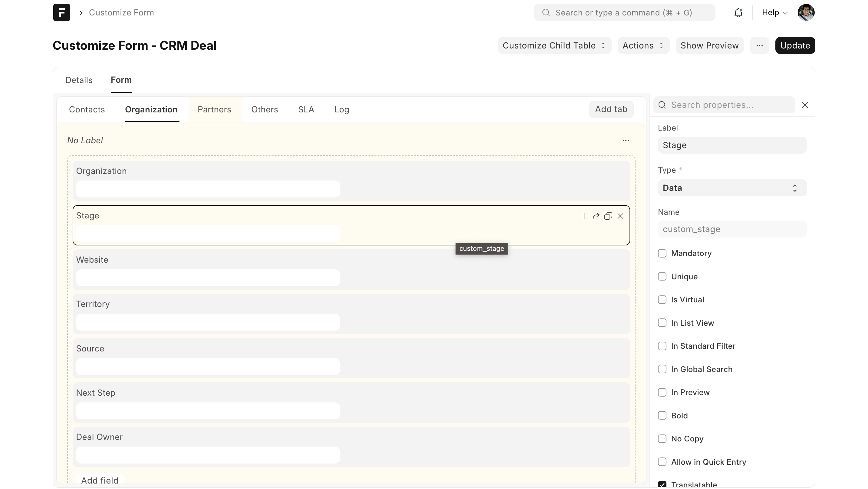This screenshot has height=489, width=868.
Task: Click the move Stage field arrow icon
Action: click(x=596, y=216)
